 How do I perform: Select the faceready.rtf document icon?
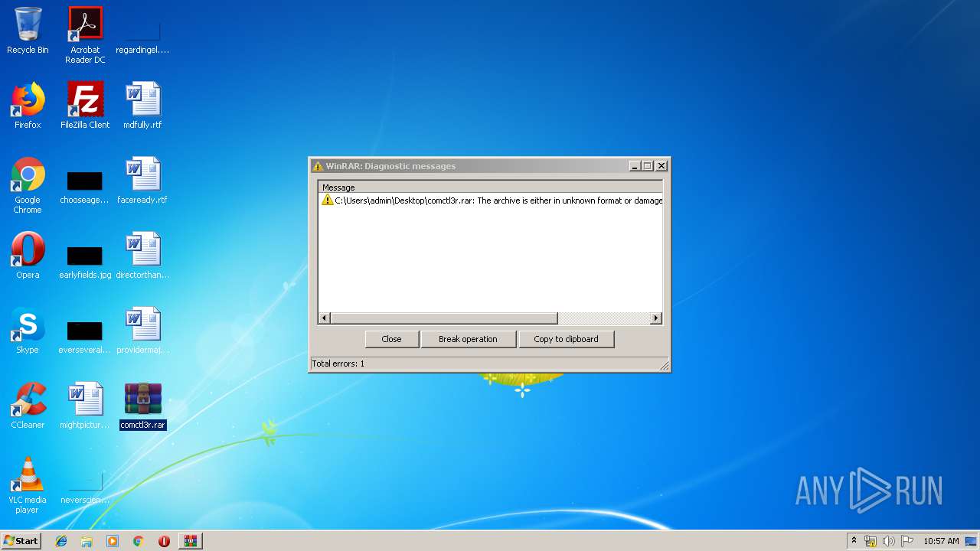(142, 181)
